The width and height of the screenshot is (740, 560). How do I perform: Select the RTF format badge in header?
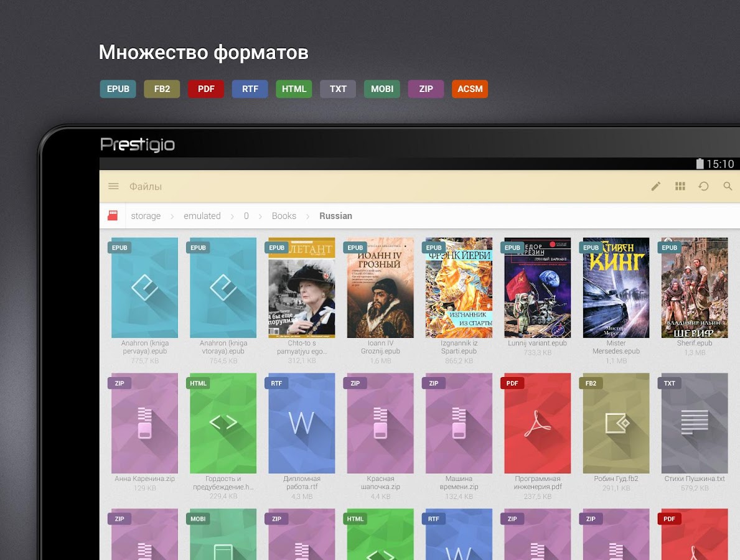click(250, 89)
